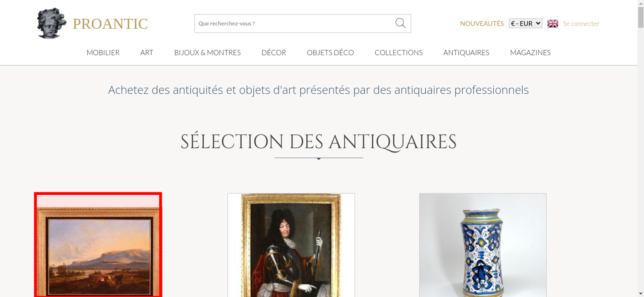
Task: Switch language using the UK flag icon
Action: tap(553, 23)
